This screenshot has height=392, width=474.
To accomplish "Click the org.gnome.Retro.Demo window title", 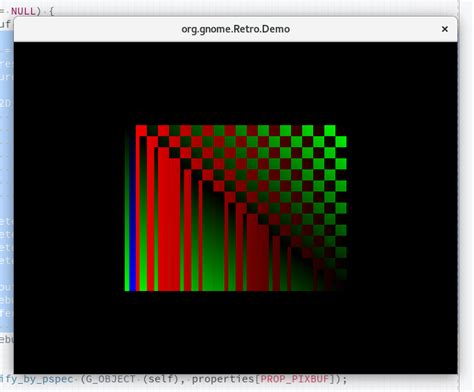I will 235,29.
